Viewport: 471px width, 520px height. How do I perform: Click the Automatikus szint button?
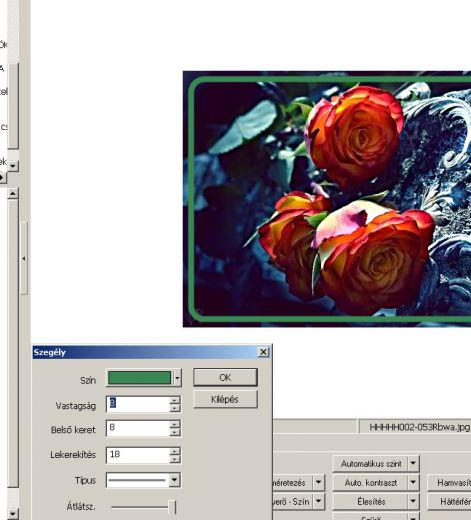coord(371,464)
